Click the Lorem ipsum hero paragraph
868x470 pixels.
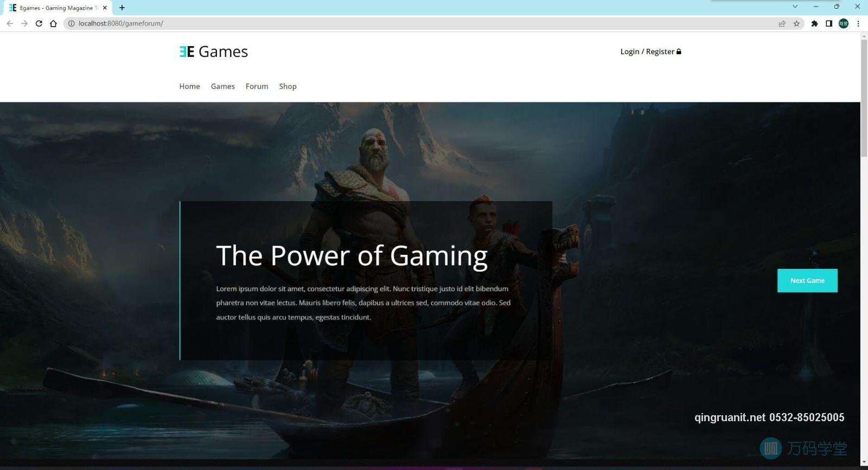coord(363,303)
